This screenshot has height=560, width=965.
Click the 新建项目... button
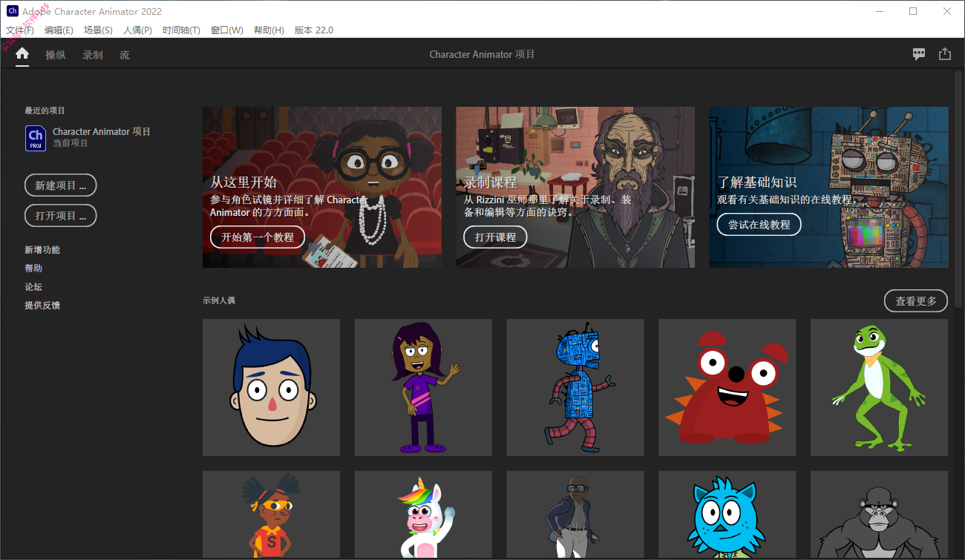click(x=61, y=185)
